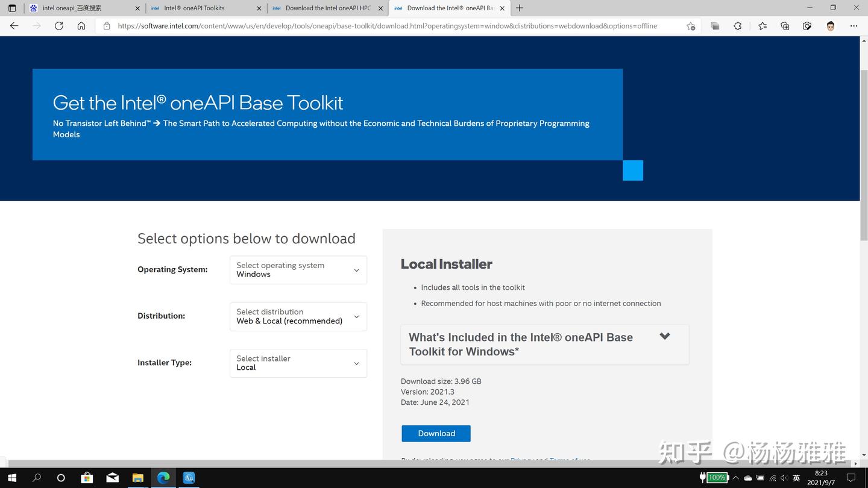Add this page to favorites
The image size is (868, 488).
coord(691,26)
